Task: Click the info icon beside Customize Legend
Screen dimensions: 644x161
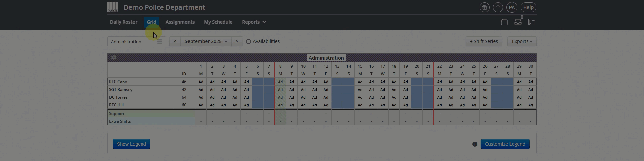Action: [475, 144]
